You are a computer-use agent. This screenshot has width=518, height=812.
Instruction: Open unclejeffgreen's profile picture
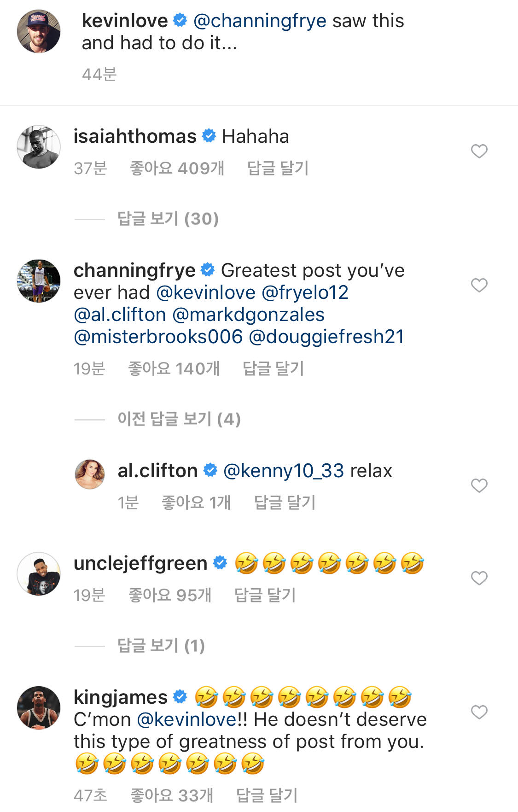(x=39, y=574)
